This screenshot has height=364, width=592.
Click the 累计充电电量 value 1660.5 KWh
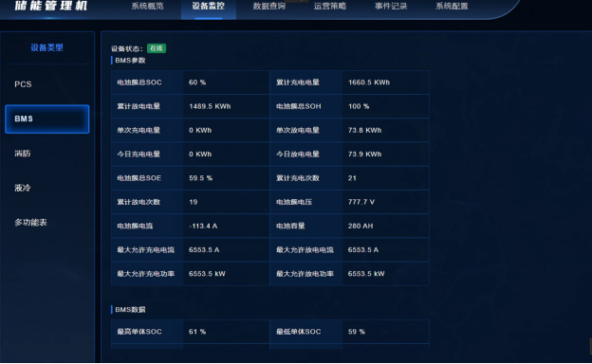tap(369, 82)
